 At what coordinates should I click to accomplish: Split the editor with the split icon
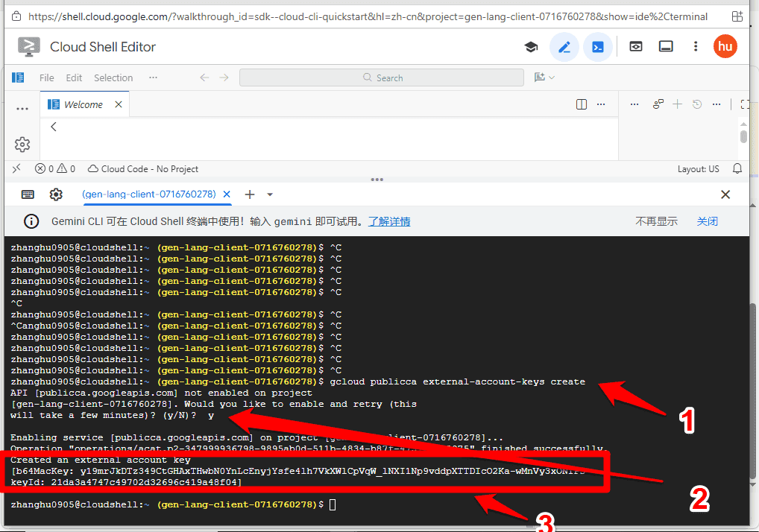coord(582,104)
